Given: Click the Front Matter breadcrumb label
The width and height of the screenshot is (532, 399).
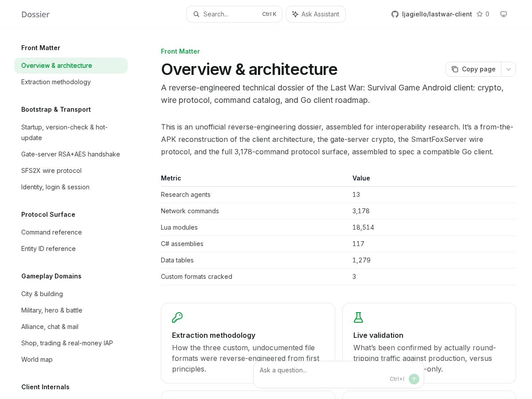Looking at the screenshot, I should coord(180,51).
